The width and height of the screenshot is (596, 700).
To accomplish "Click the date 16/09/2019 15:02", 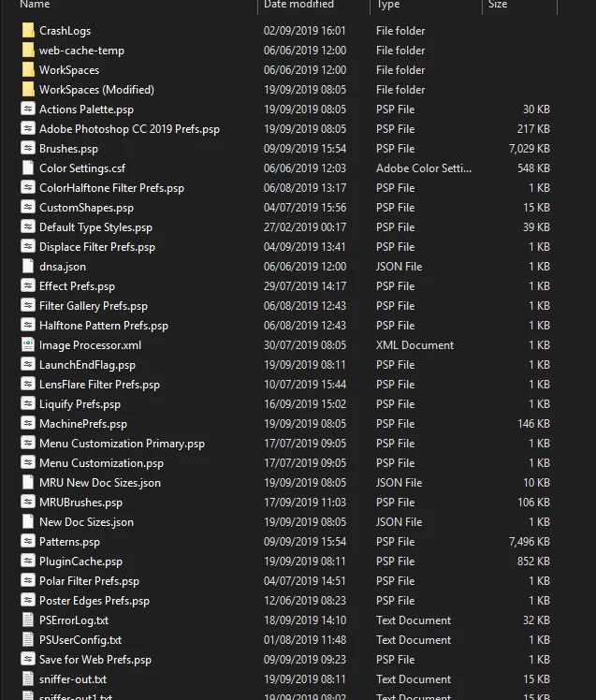I will (x=305, y=403).
